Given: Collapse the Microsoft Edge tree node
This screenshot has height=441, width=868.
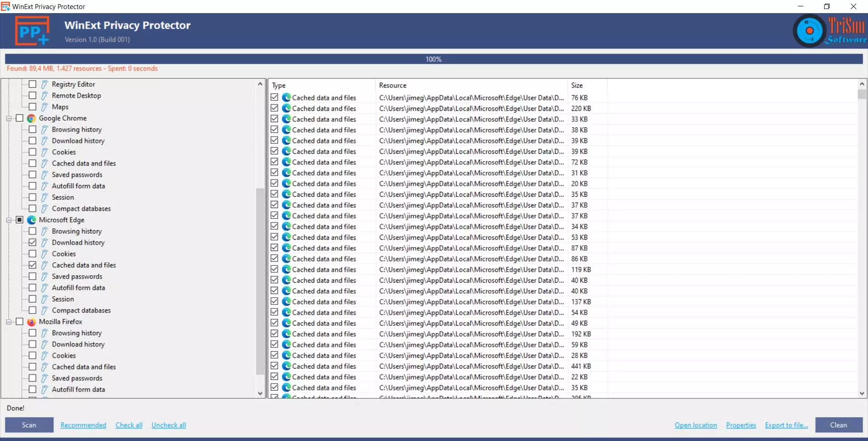Looking at the screenshot, I should pos(9,220).
